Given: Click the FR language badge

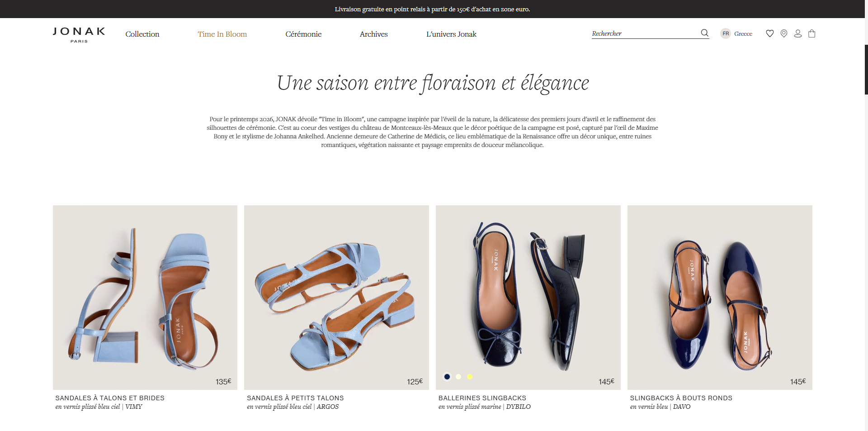Looking at the screenshot, I should [726, 33].
